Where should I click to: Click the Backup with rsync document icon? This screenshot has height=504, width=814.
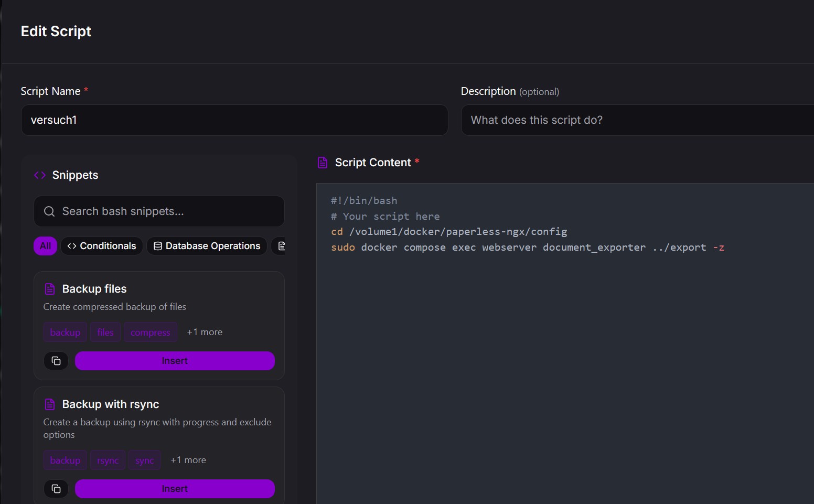pos(50,404)
